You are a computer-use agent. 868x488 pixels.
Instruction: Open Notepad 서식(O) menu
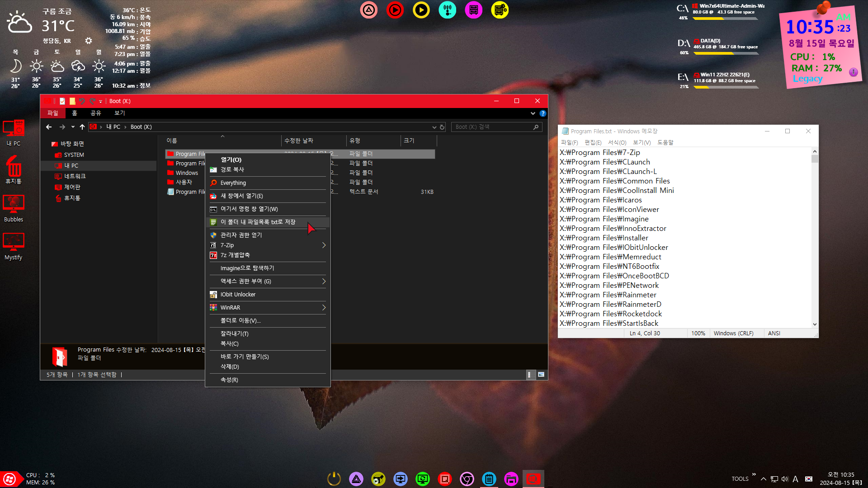pyautogui.click(x=617, y=142)
